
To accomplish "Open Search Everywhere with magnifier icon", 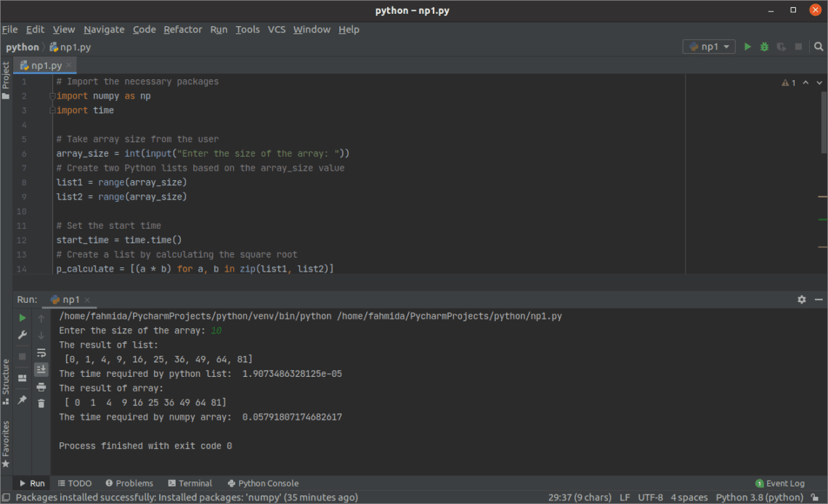I will coord(819,46).
